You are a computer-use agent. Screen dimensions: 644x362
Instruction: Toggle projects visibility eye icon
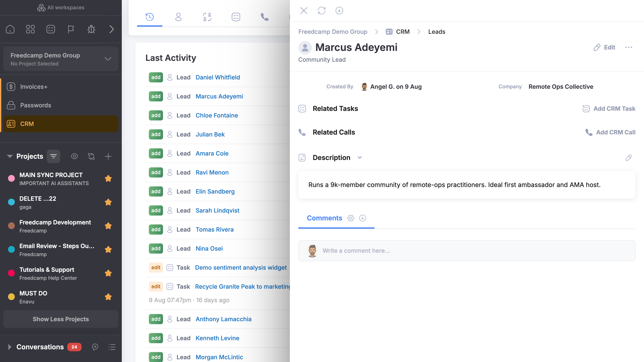point(74,156)
